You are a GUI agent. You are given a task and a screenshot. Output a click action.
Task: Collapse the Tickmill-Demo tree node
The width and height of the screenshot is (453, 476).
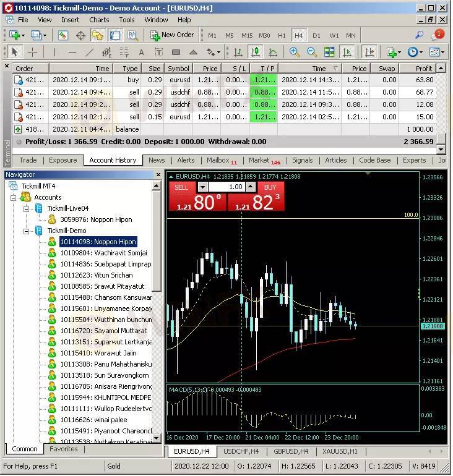tap(27, 231)
